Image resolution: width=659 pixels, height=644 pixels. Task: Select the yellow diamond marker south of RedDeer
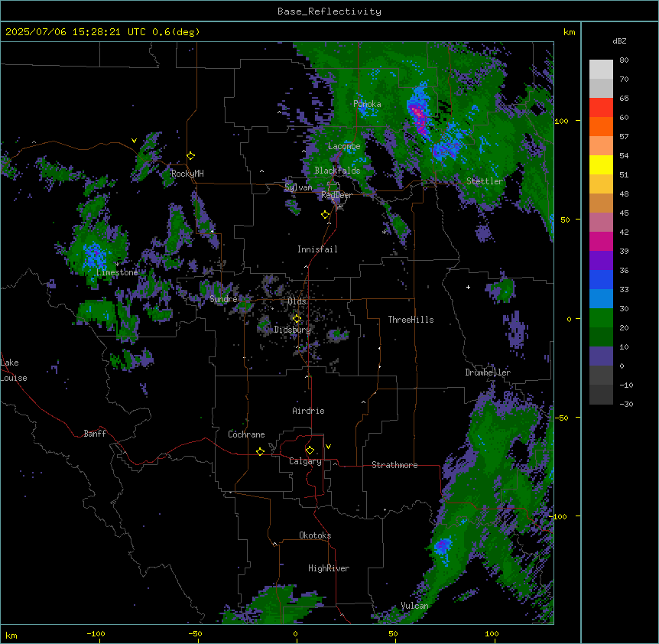[326, 215]
